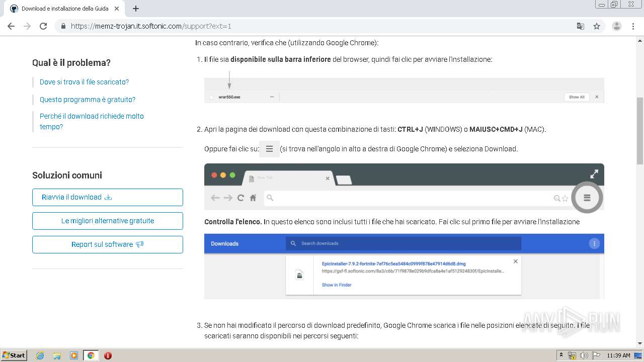Launch Internet Explorer from the taskbar
Viewport: 644px width, 362px height.
click(x=40, y=355)
